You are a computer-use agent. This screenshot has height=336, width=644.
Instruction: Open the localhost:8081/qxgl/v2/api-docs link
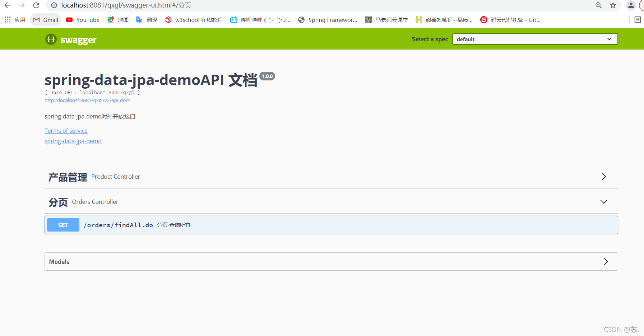[x=87, y=101]
